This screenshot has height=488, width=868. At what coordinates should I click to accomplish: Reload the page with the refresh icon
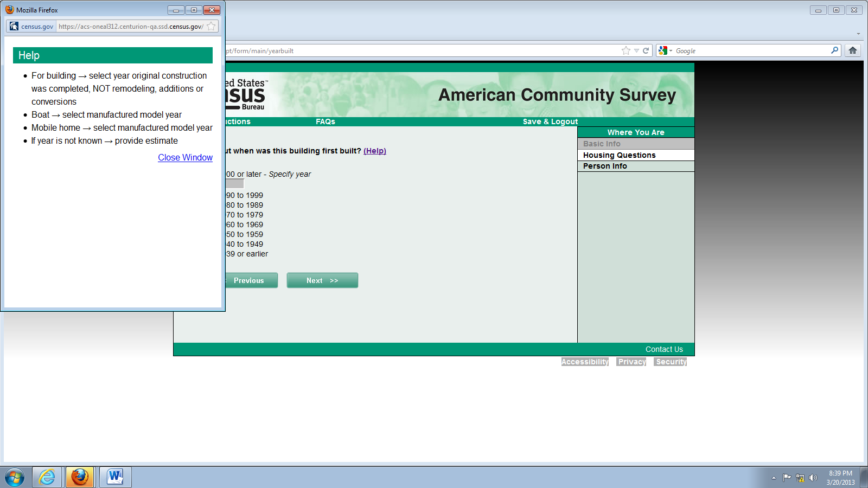(x=646, y=50)
